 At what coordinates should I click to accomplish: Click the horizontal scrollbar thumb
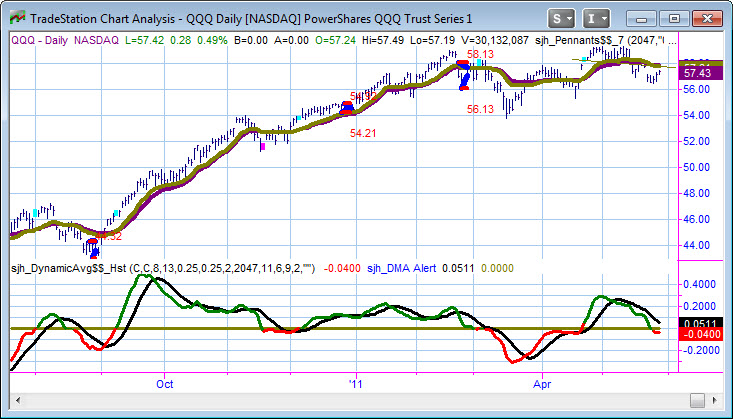697,400
